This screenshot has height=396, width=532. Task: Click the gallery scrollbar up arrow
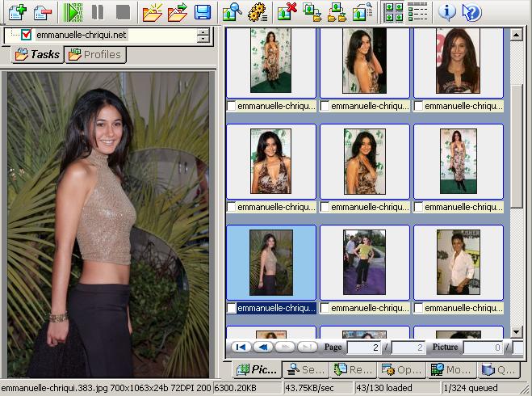pyautogui.click(x=516, y=35)
